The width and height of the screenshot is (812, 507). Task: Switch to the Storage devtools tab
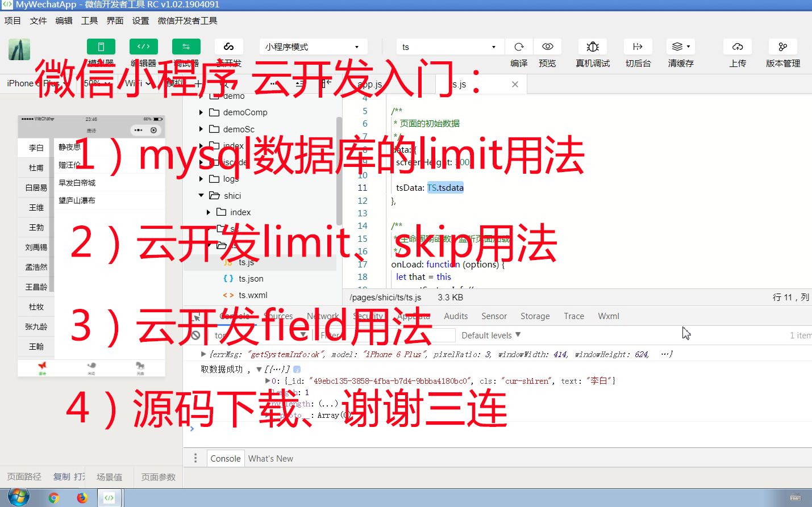point(535,316)
